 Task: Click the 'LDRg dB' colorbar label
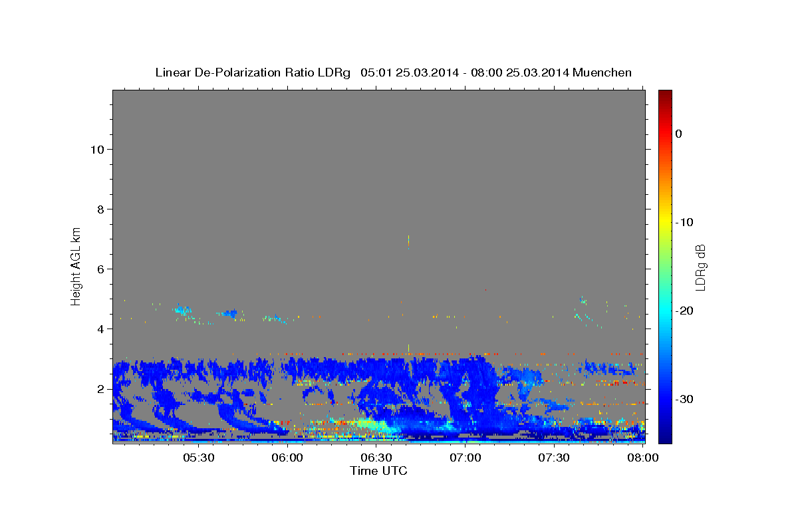tap(700, 267)
